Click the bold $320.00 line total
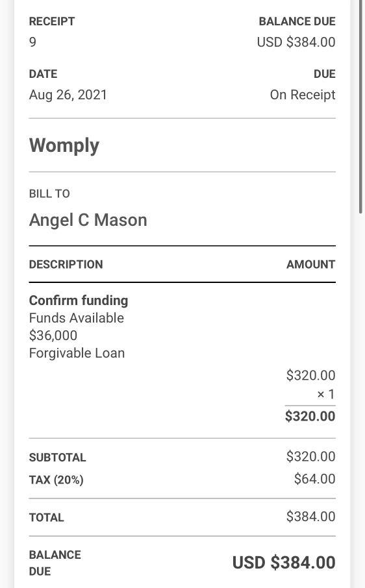 [310, 416]
